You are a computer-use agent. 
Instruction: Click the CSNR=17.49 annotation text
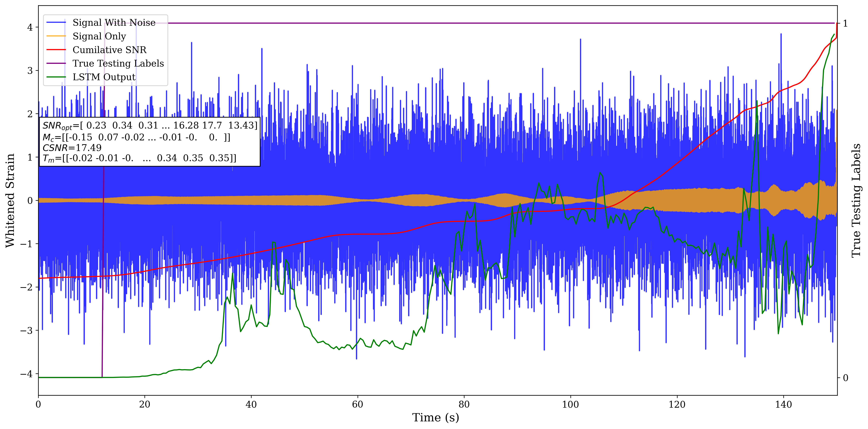pyautogui.click(x=72, y=148)
